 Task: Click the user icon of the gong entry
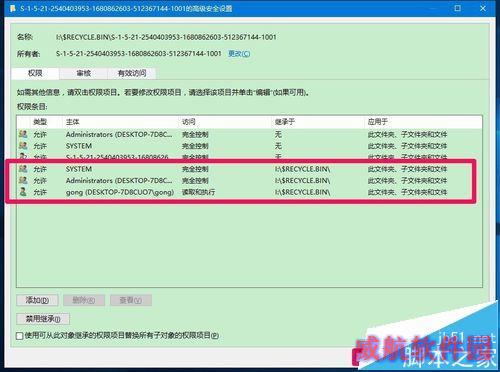point(23,192)
